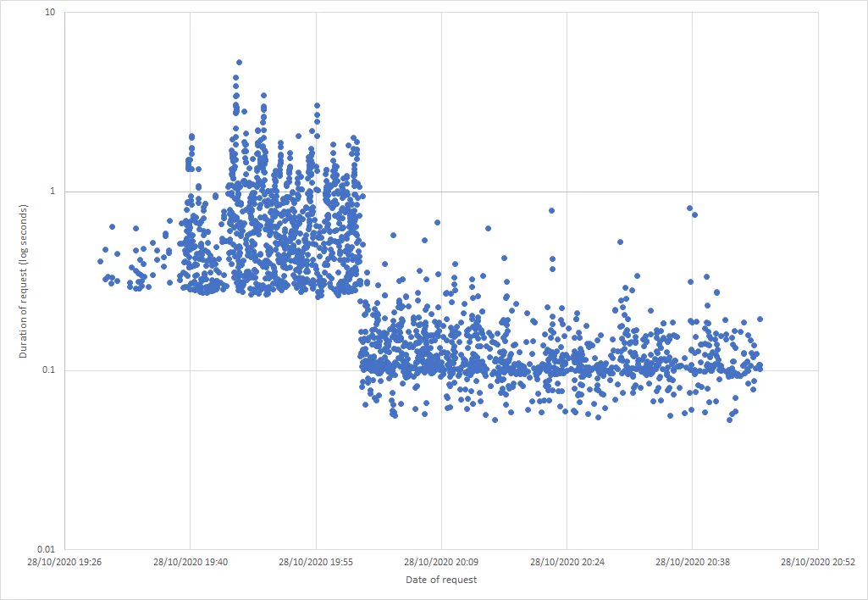This screenshot has height=600, width=868.
Task: Click the x-axis label "28/10/2020 20:24"
Action: click(567, 563)
